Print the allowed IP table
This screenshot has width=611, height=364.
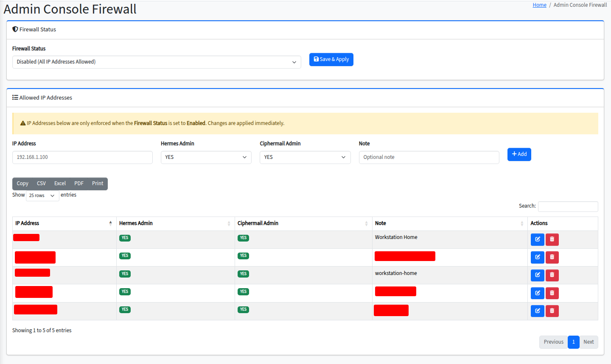[x=98, y=183]
